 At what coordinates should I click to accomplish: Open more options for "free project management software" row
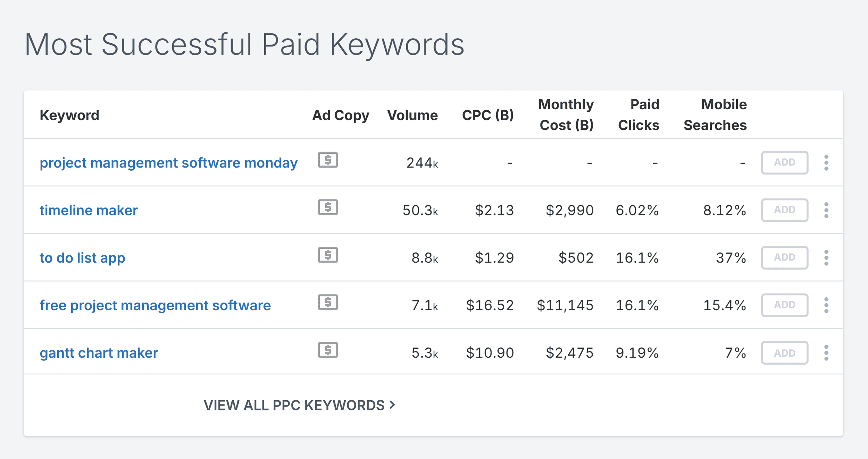[x=827, y=305]
